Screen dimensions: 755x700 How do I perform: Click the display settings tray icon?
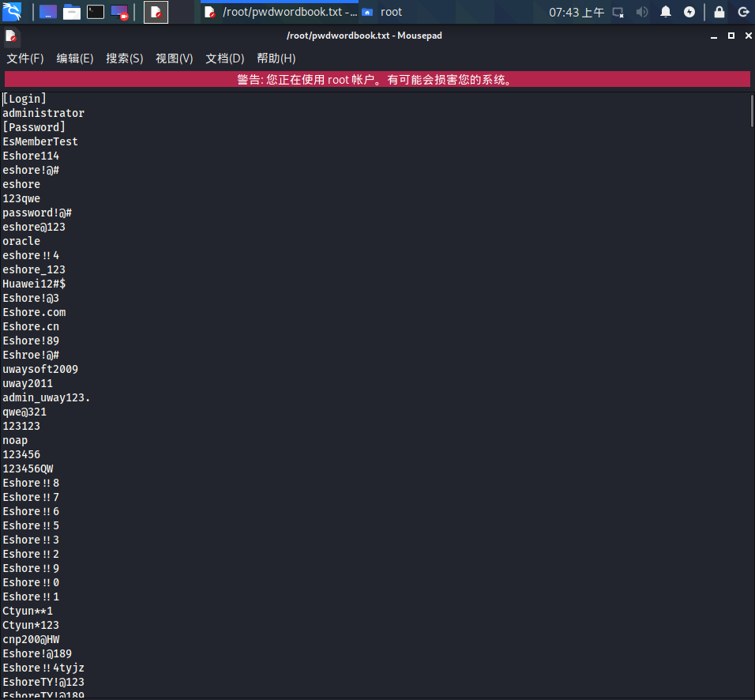tap(619, 12)
